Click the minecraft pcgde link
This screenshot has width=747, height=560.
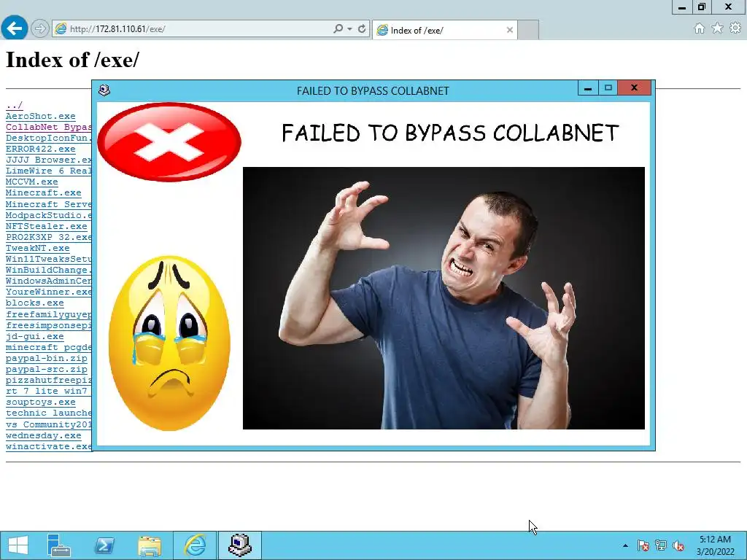click(x=49, y=347)
